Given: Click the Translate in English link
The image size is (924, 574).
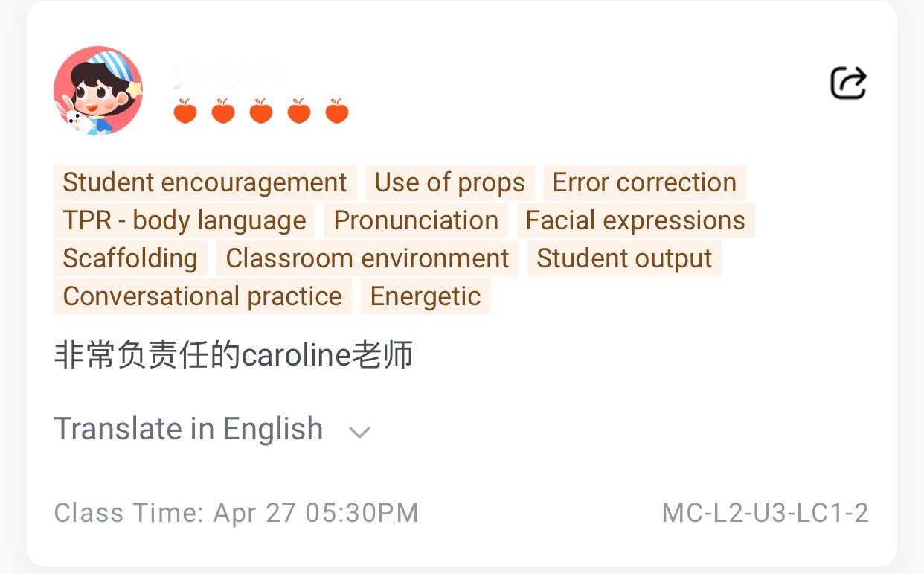Looking at the screenshot, I should 189,430.
